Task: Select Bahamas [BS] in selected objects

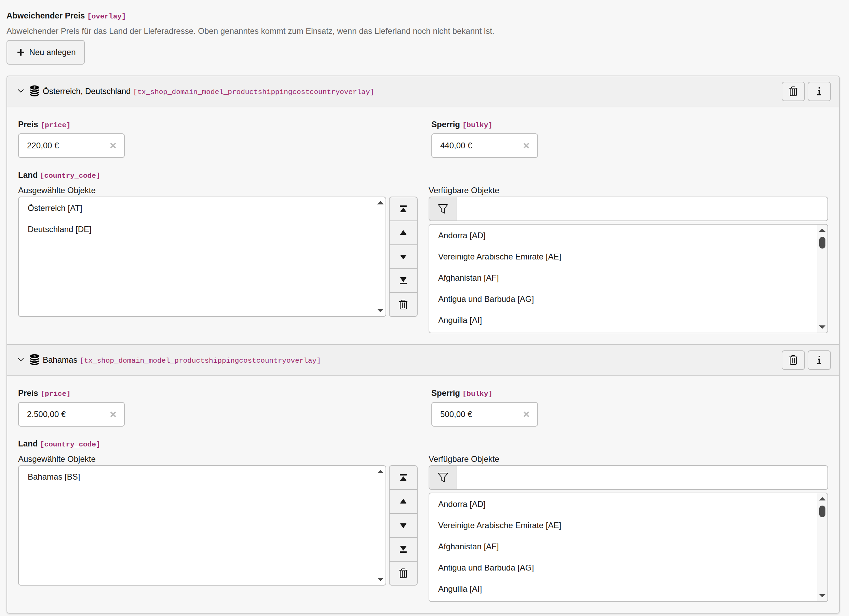Action: [x=54, y=477]
